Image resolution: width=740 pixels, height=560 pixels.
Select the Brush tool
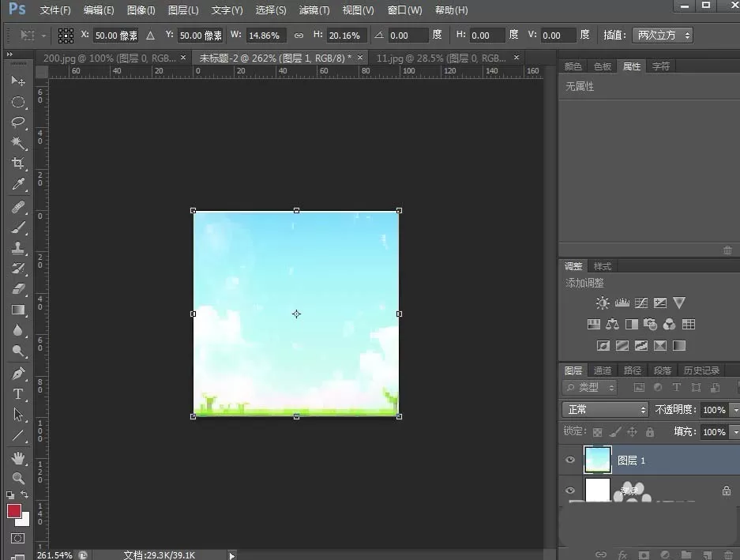[x=18, y=227]
